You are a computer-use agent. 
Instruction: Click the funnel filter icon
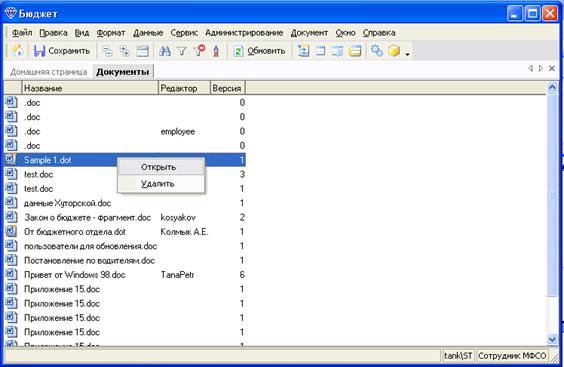[182, 51]
